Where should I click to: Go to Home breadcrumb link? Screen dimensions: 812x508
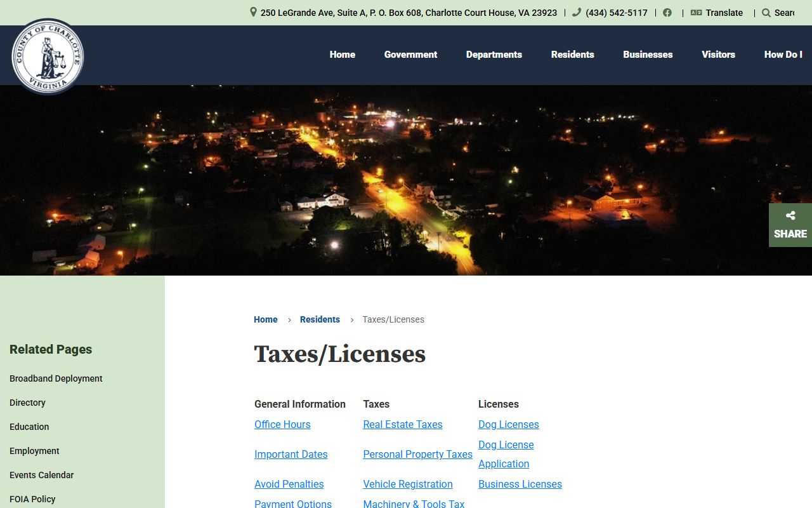tap(266, 319)
